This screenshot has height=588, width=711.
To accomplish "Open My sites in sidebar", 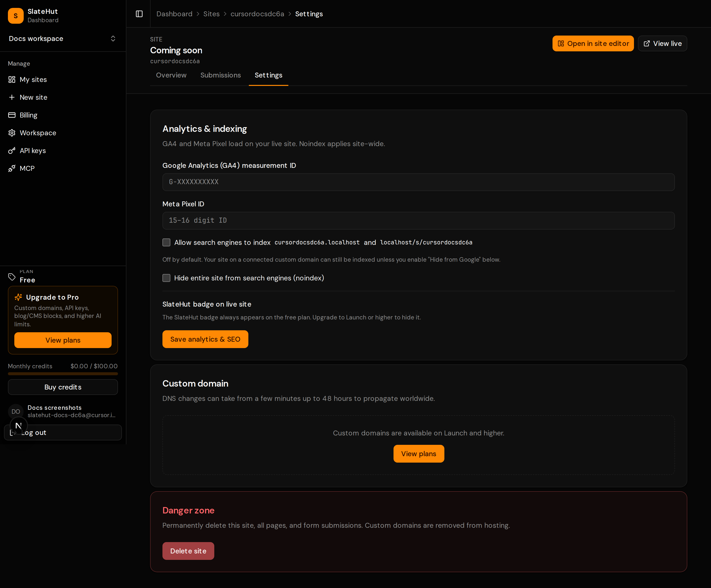I will [63, 79].
